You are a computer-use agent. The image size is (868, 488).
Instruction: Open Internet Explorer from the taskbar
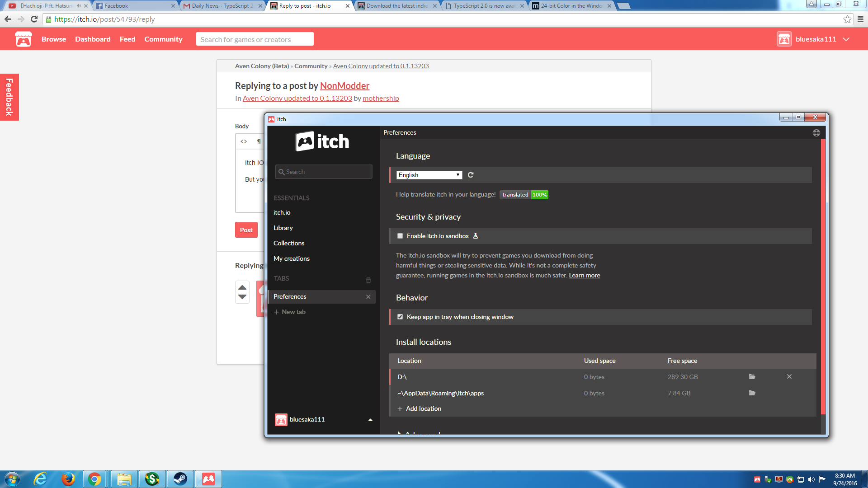[41, 479]
